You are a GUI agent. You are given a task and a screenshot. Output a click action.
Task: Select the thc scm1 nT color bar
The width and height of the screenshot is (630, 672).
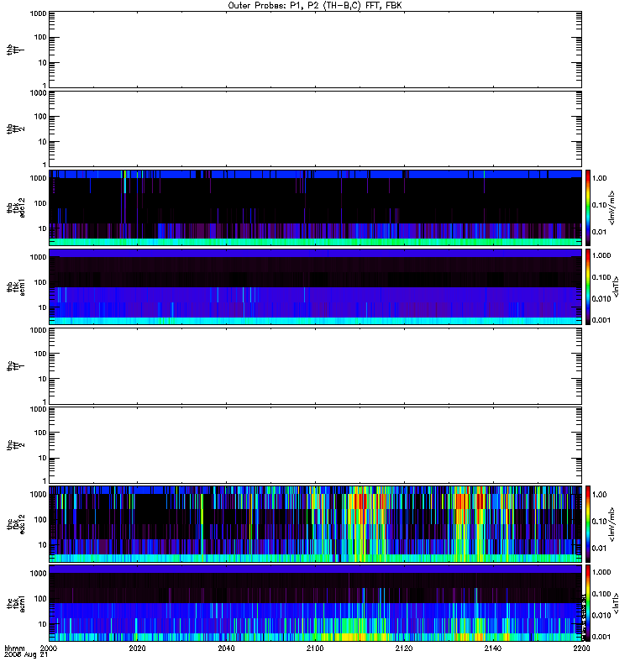(x=589, y=603)
